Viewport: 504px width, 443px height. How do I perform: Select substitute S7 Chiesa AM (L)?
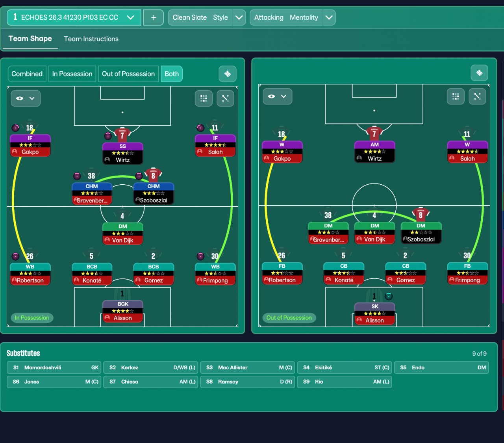[x=151, y=382]
